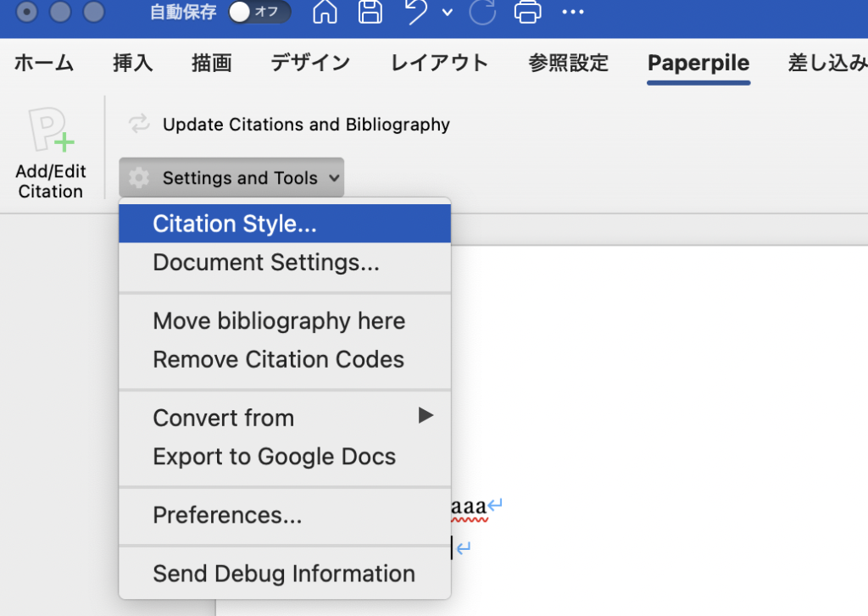The width and height of the screenshot is (868, 616).
Task: Choose Remove Citation Codes
Action: [285, 360]
